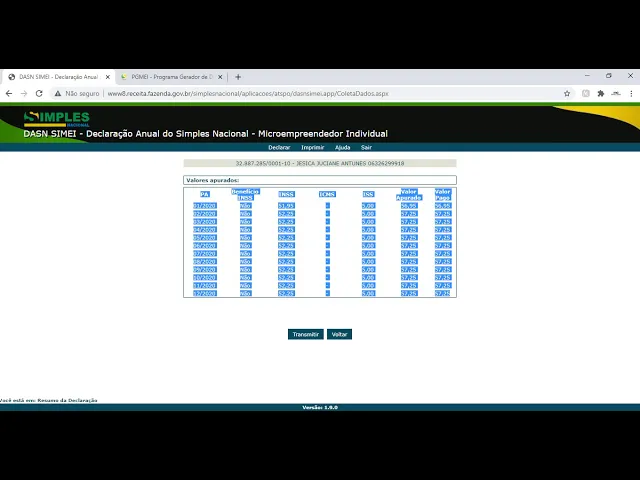This screenshot has width=640, height=480.
Task: Select the 01/2020 period cell
Action: [204, 206]
